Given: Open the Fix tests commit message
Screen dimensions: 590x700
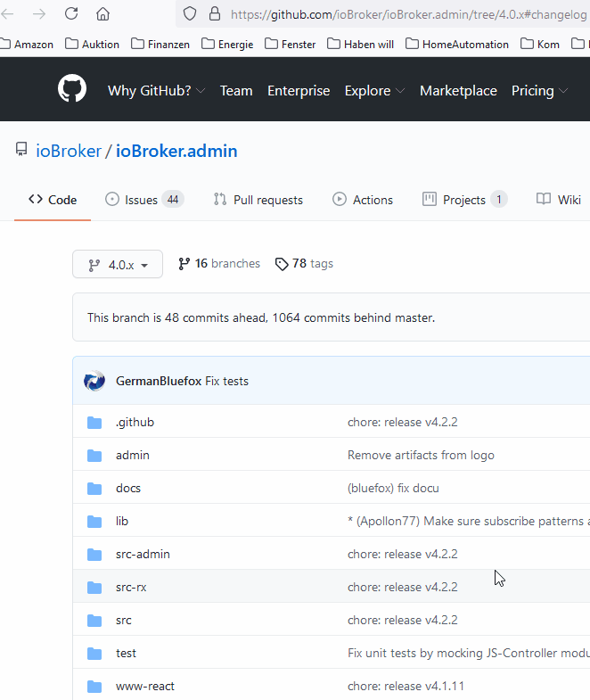Looking at the screenshot, I should pos(226,381).
